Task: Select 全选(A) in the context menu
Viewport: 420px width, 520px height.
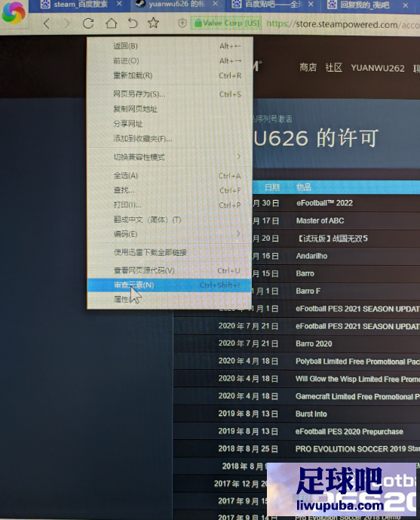Action: (169, 175)
